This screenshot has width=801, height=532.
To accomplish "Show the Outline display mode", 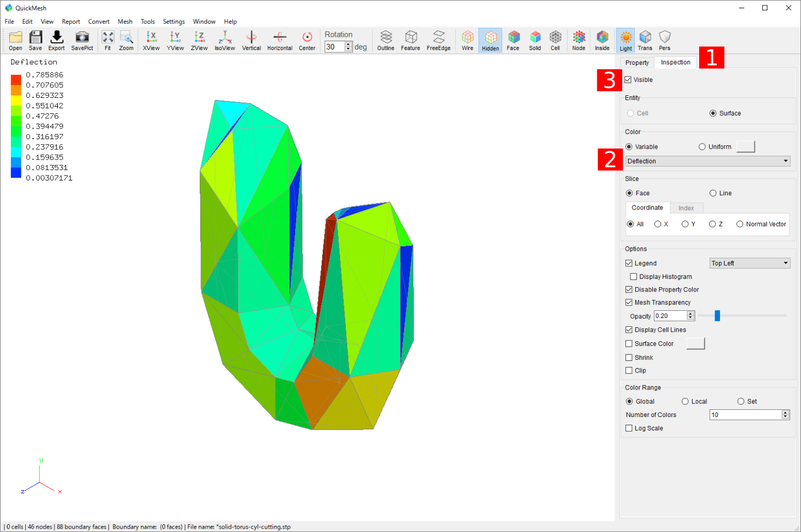I will point(386,41).
